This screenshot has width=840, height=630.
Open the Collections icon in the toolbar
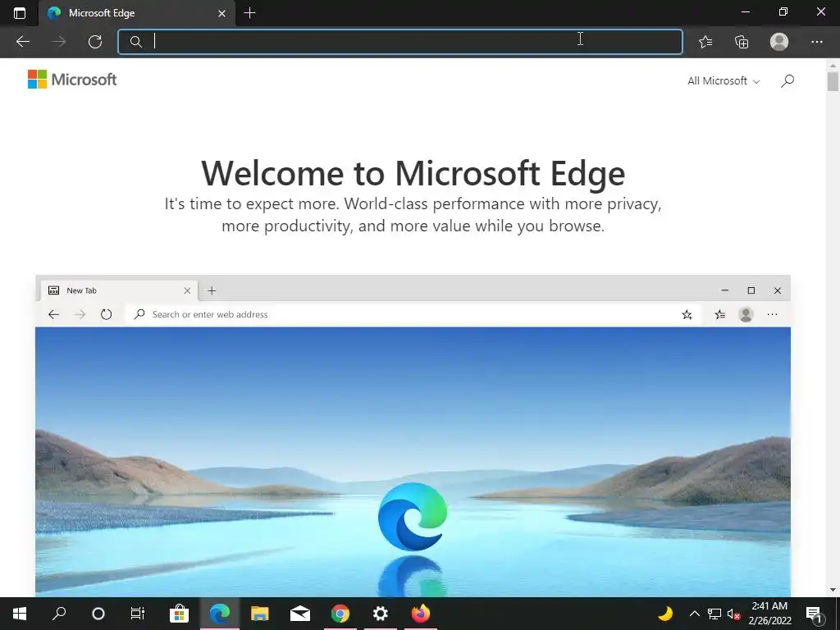click(x=742, y=42)
